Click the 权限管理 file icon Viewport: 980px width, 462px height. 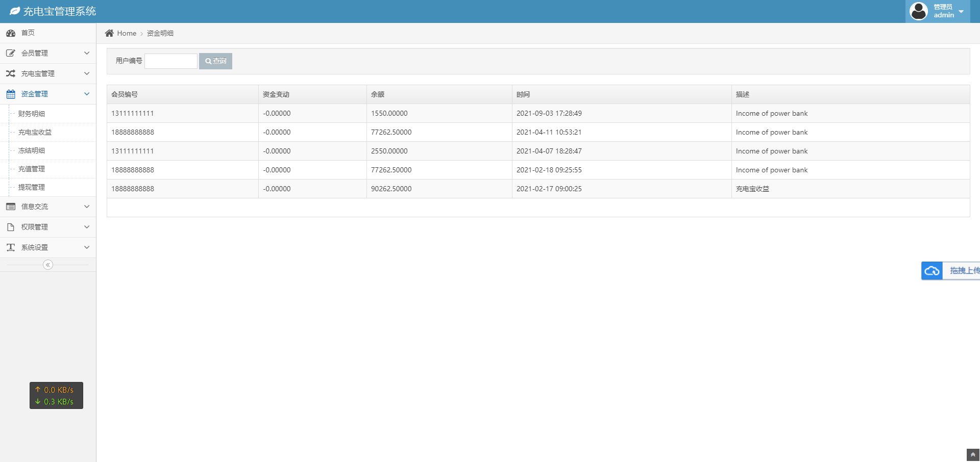(11, 227)
